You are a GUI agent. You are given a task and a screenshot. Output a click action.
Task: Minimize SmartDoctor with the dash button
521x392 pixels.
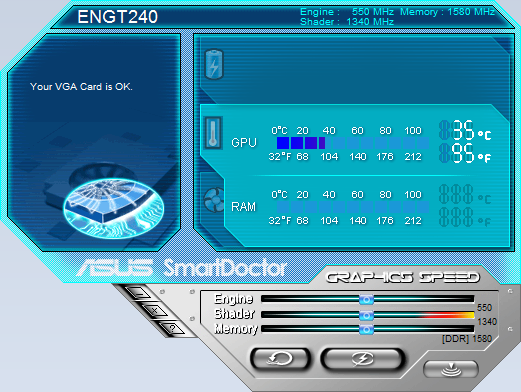[x=139, y=293]
